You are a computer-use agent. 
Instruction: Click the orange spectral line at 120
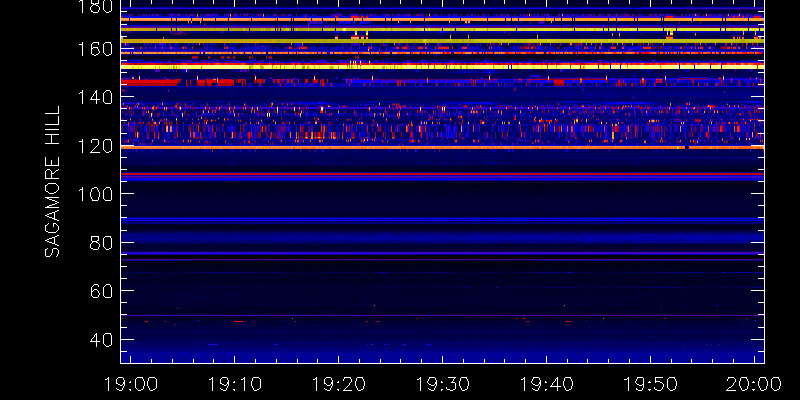point(442,147)
